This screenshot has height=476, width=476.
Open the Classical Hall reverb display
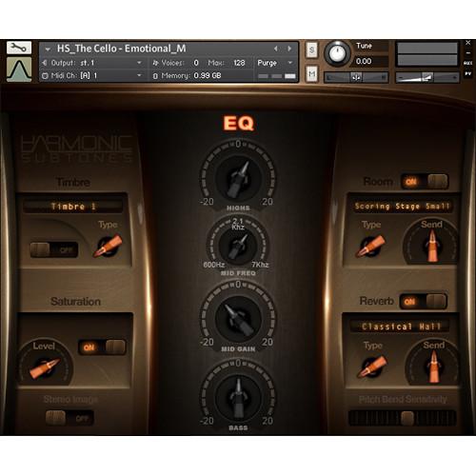(x=401, y=327)
